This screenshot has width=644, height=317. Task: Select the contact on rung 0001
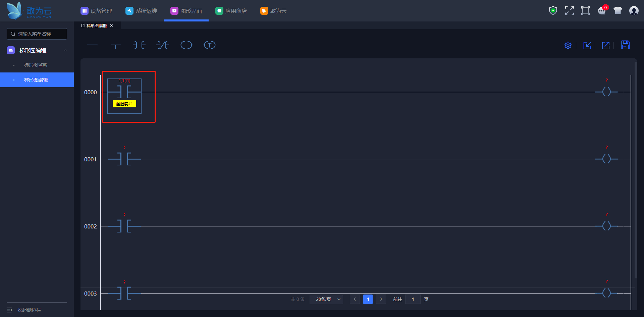[x=124, y=159]
